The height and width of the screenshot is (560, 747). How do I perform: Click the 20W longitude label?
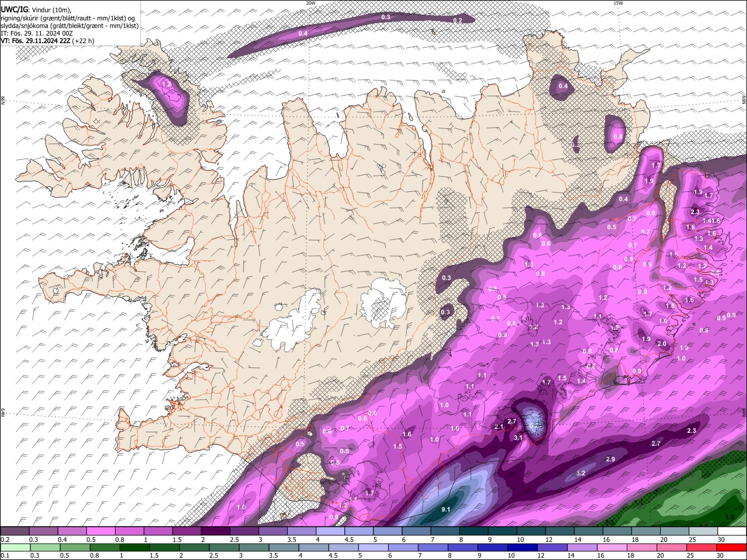pos(311,3)
